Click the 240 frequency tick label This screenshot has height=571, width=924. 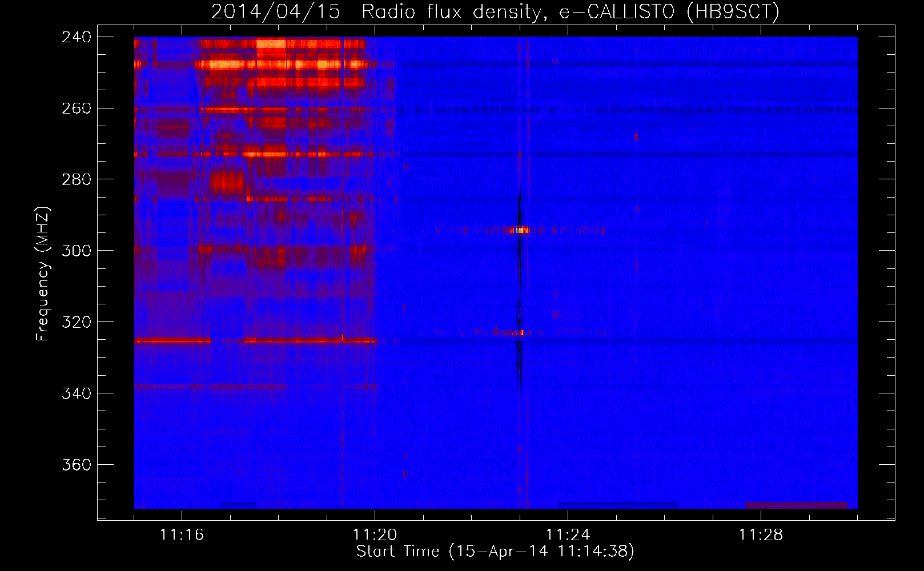77,37
